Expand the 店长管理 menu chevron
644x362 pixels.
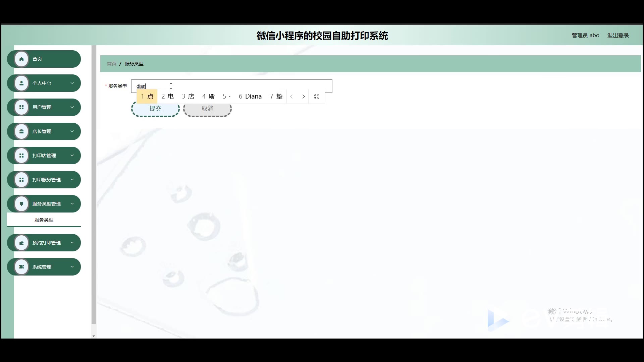coord(72,131)
